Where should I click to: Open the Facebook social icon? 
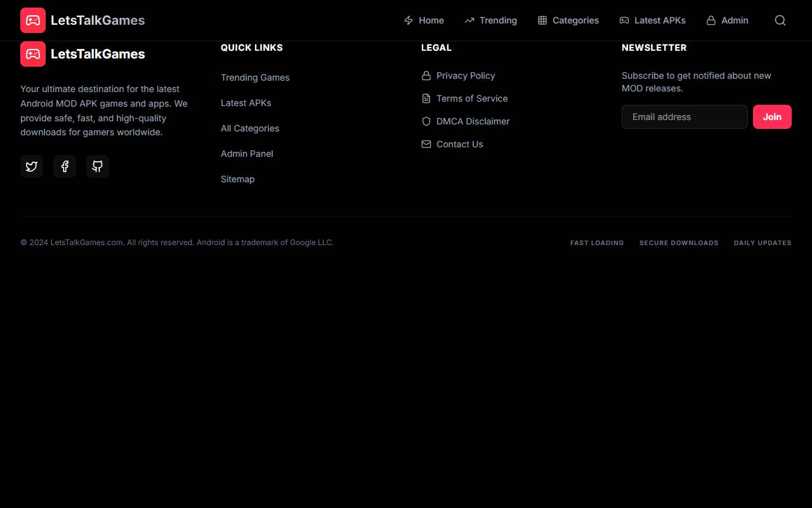(x=65, y=166)
